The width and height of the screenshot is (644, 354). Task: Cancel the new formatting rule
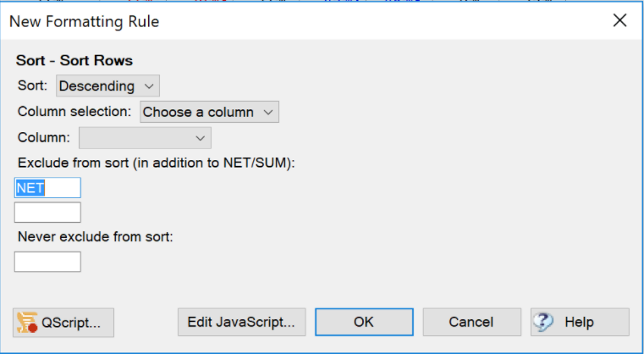coord(471,323)
